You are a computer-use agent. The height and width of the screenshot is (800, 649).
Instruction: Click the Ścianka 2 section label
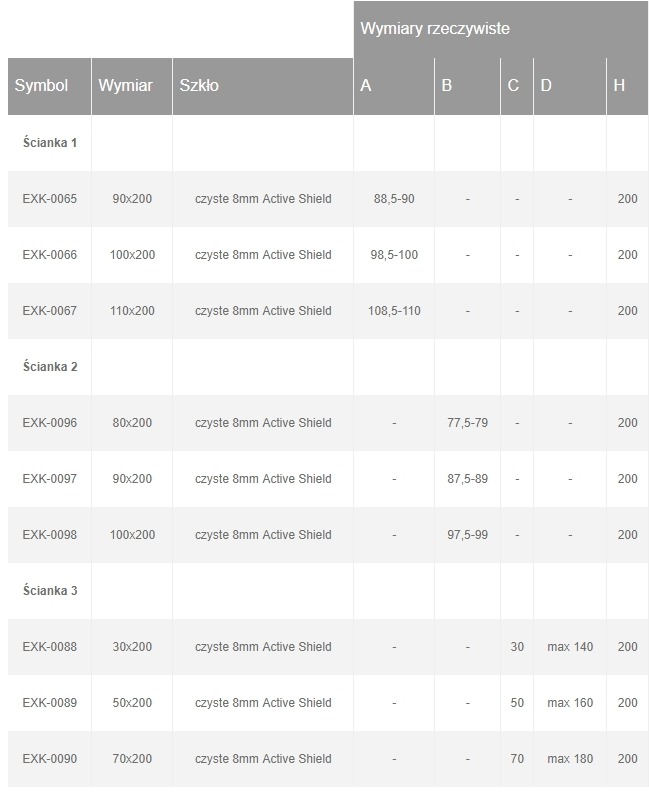(x=50, y=367)
